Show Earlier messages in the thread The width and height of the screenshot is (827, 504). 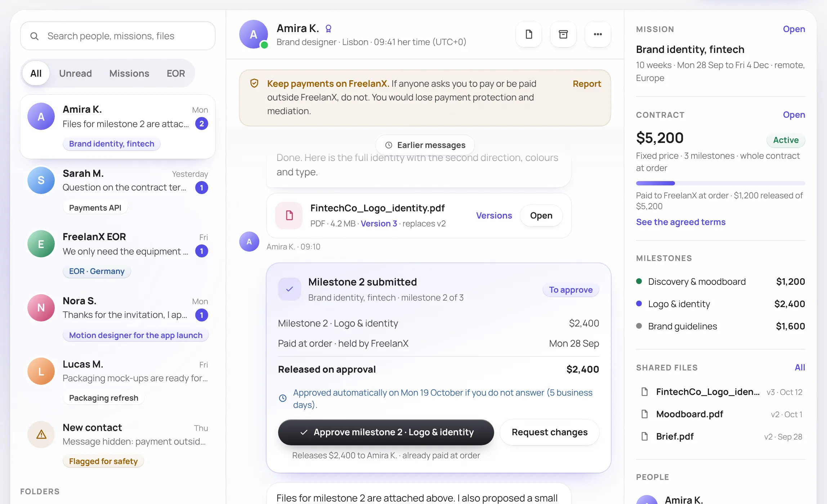(x=425, y=145)
